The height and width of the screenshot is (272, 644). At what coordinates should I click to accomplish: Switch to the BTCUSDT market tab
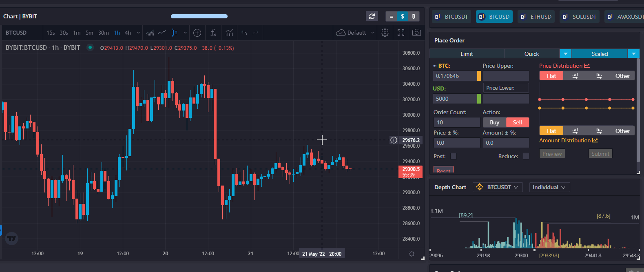pyautogui.click(x=451, y=17)
